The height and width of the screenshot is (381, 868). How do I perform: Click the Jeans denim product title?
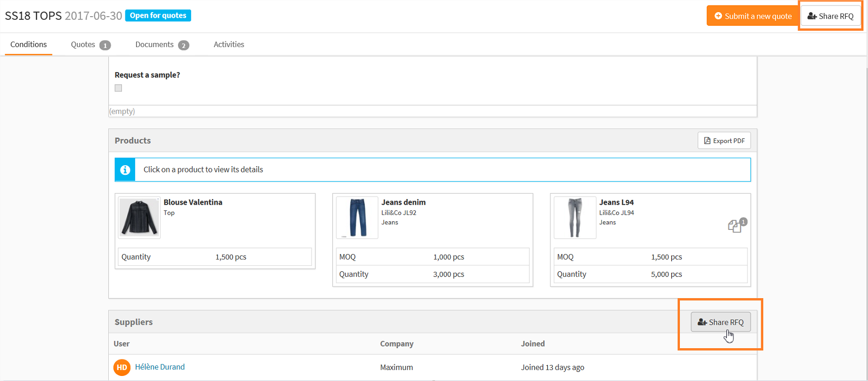click(403, 202)
